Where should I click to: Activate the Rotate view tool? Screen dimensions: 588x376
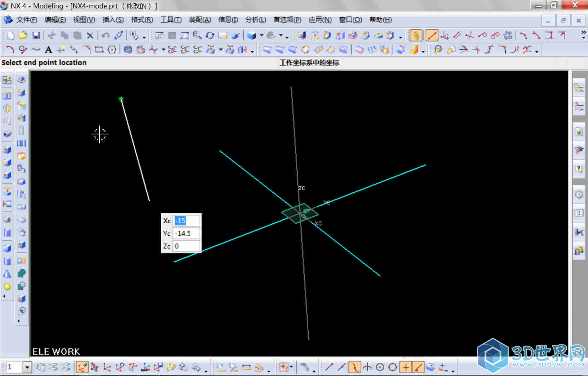point(210,35)
